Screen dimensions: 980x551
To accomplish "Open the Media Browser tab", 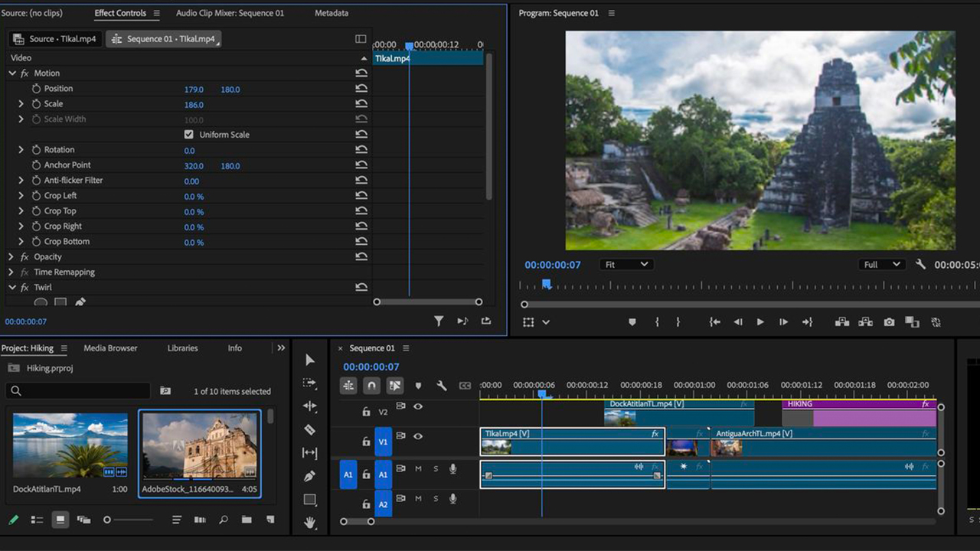I will coord(109,347).
